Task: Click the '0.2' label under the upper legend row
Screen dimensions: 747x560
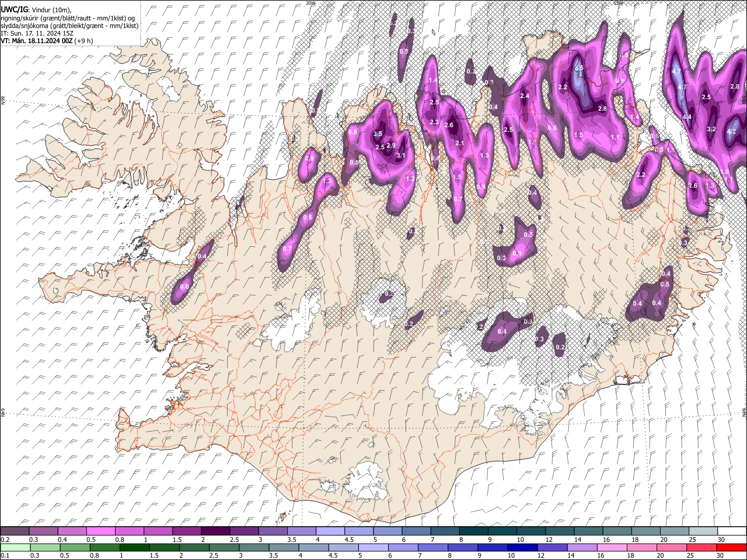Action: coord(5,540)
